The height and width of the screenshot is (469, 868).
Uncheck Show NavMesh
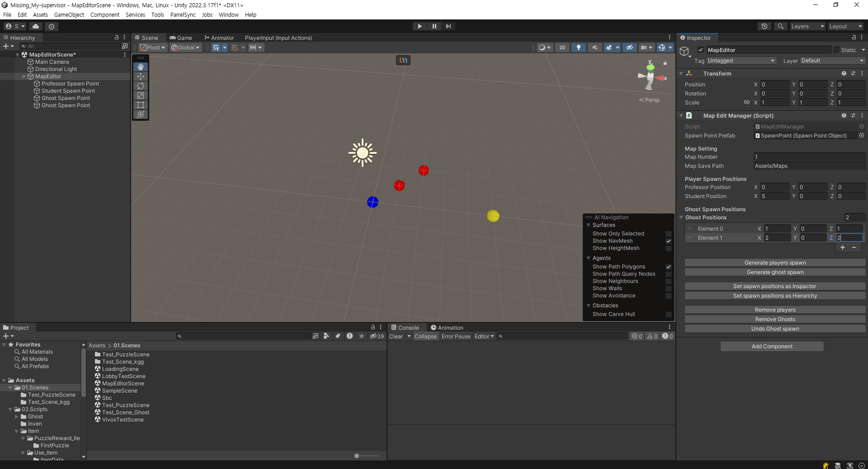click(669, 241)
